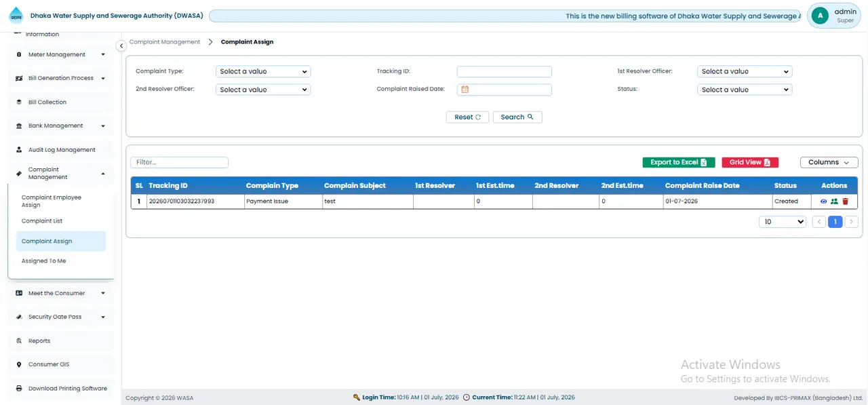Viewport: 868px width, 405px height.
Task: Click the '01-07-2026' date cell
Action: pos(717,201)
